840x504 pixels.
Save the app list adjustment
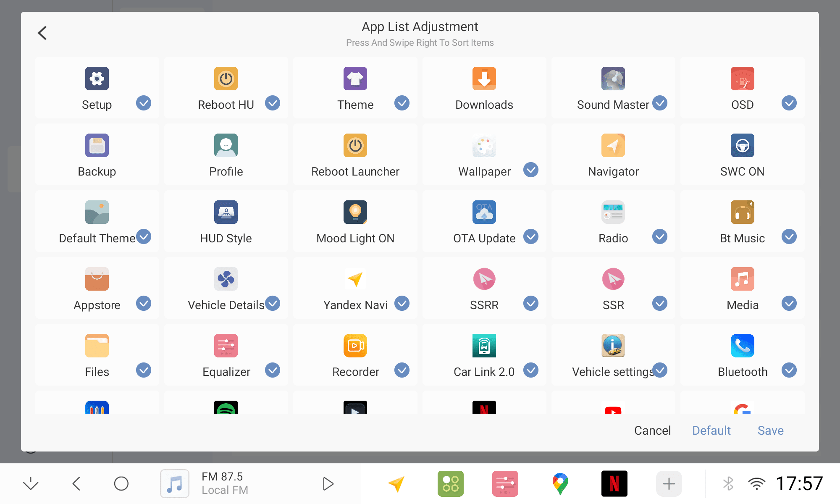[x=770, y=430]
